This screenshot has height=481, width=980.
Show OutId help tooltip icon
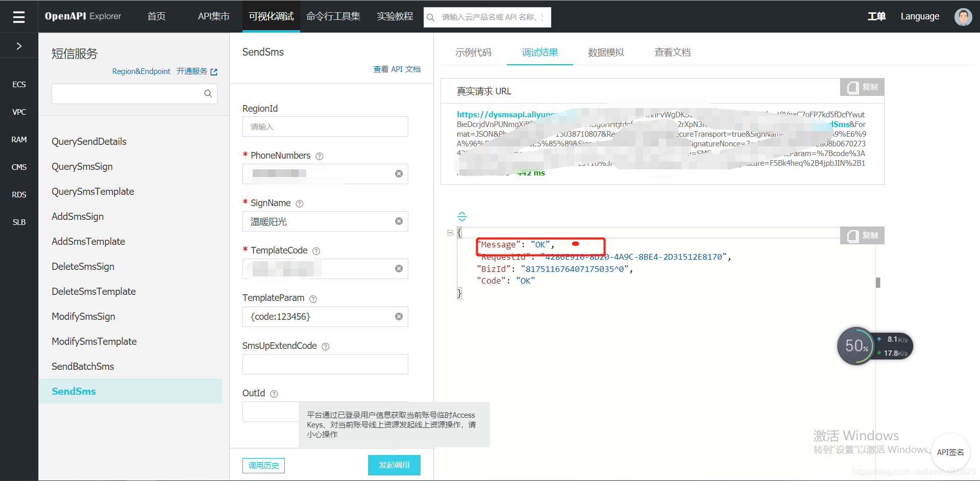pyautogui.click(x=274, y=394)
